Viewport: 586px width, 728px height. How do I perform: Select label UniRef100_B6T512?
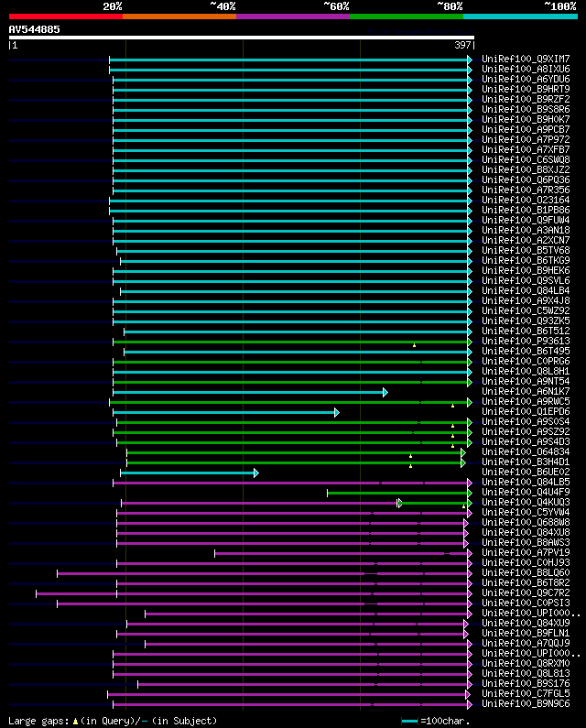(x=526, y=331)
